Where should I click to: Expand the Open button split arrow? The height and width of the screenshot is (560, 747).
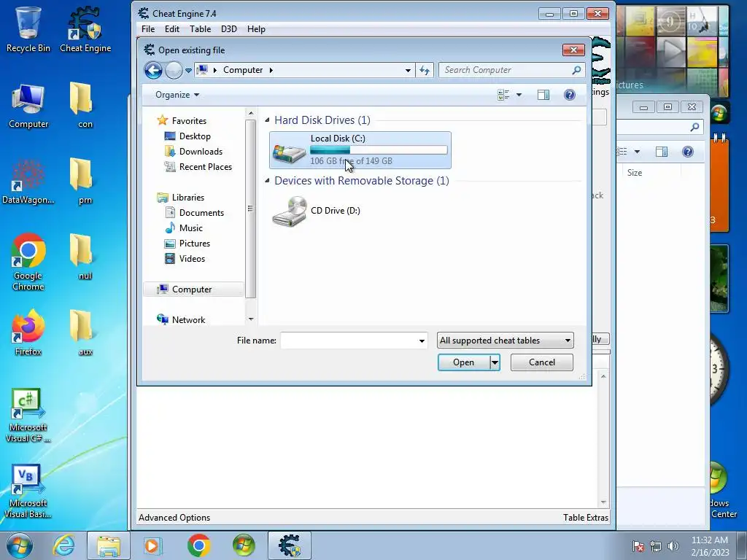[495, 363]
